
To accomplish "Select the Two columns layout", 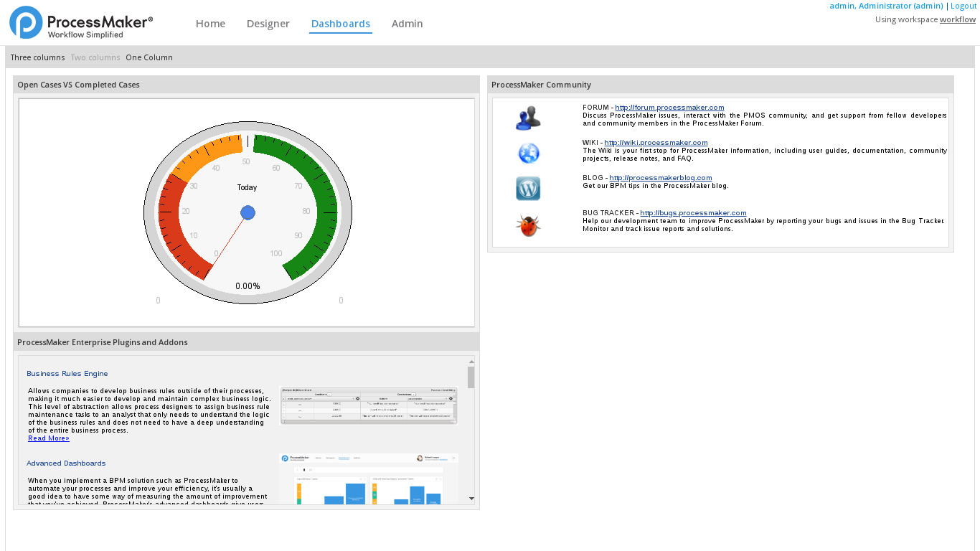I will point(95,57).
